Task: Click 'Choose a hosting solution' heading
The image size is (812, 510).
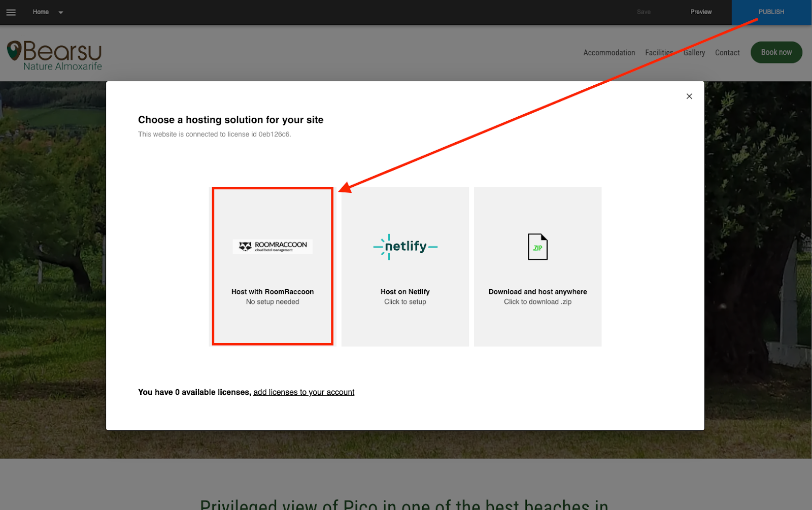Action: (230, 120)
